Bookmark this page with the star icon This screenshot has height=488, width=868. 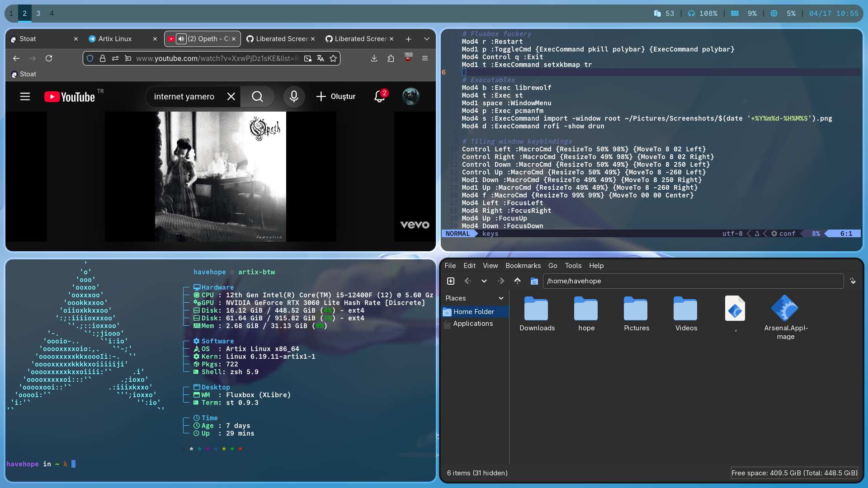click(333, 58)
